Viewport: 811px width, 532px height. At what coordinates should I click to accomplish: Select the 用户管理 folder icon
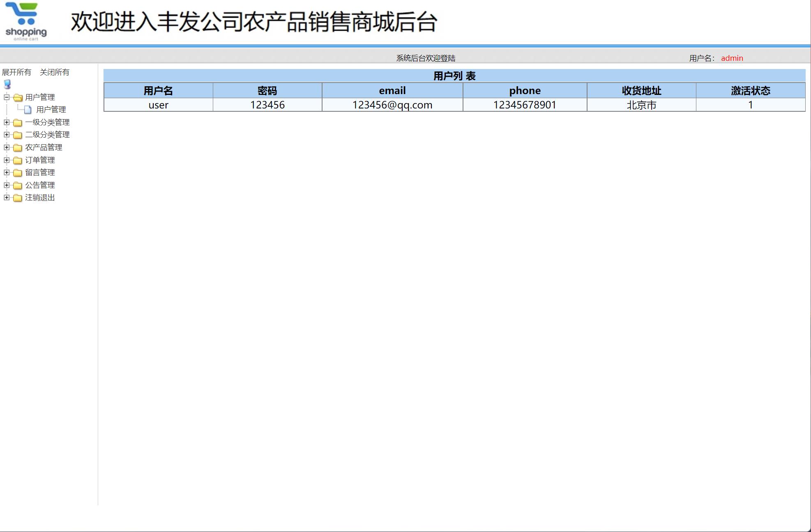click(18, 97)
